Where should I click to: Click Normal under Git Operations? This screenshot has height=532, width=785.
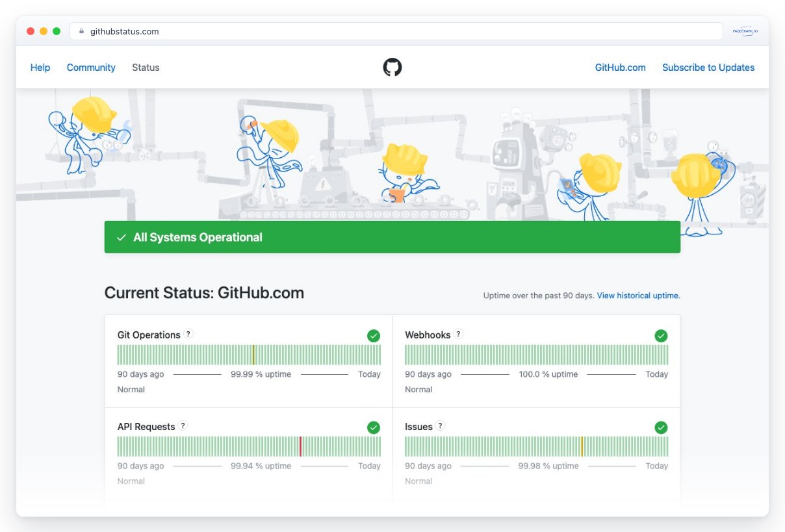click(131, 390)
